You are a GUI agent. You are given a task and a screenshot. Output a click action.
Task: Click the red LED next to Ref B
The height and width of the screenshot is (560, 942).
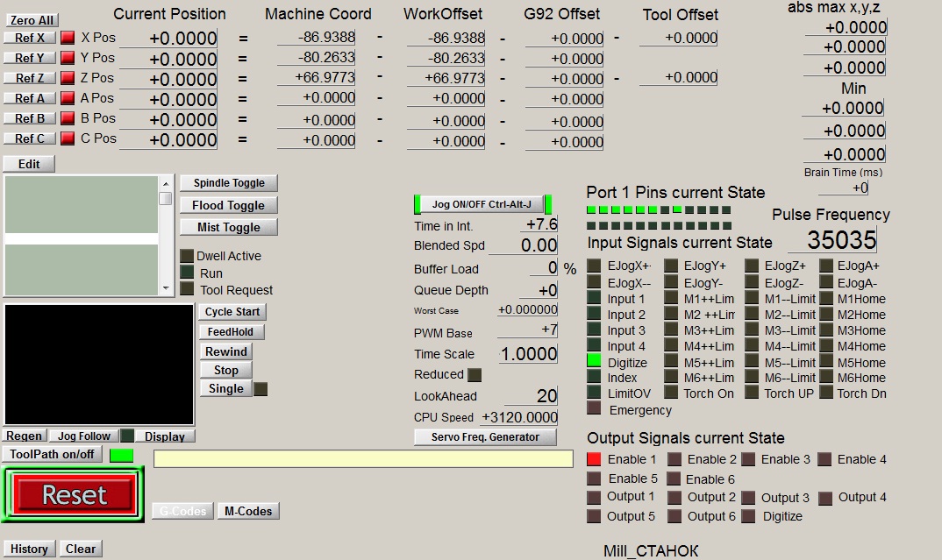click(68, 119)
